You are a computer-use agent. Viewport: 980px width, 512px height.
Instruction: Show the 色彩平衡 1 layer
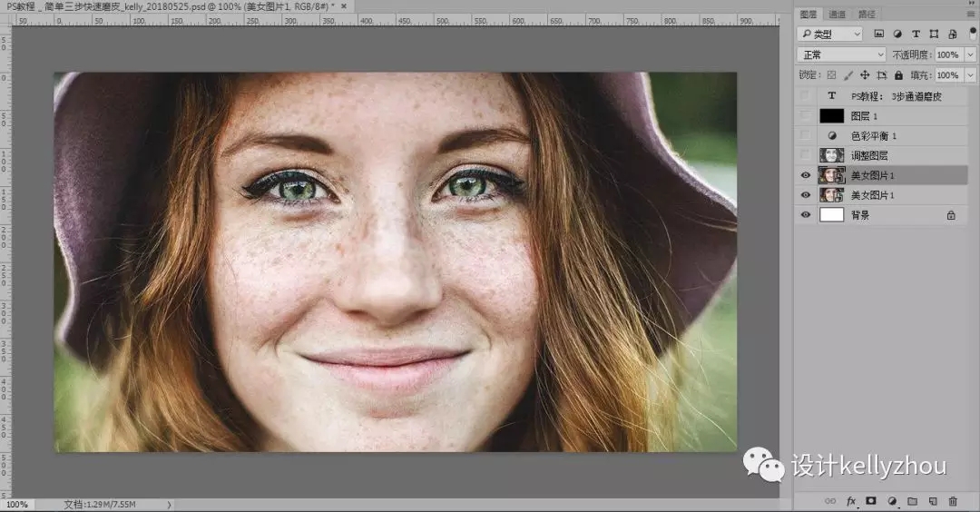pos(805,135)
